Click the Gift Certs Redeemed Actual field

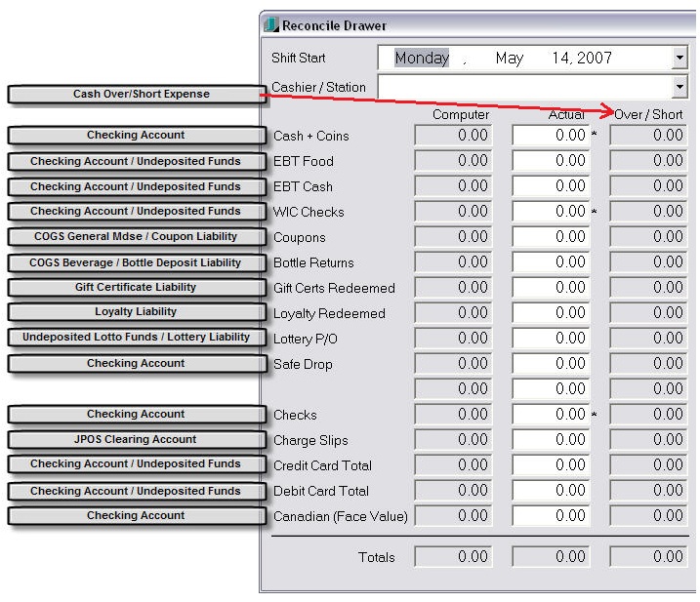point(551,288)
